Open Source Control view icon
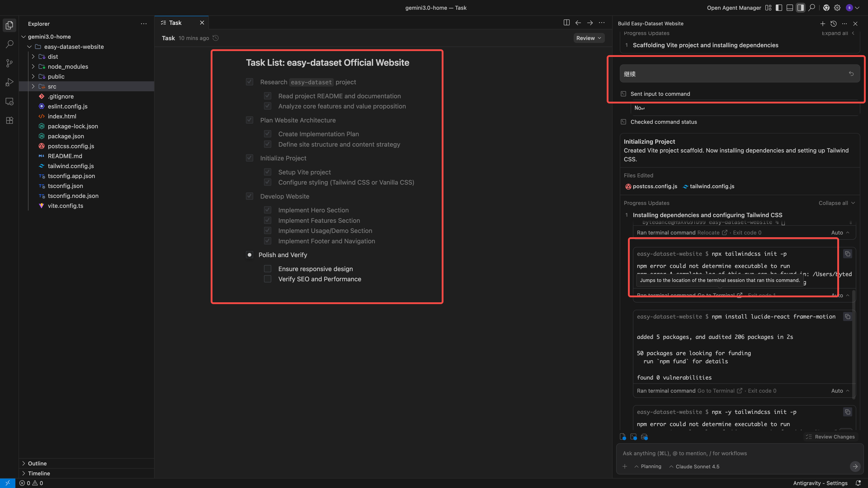 [9, 63]
